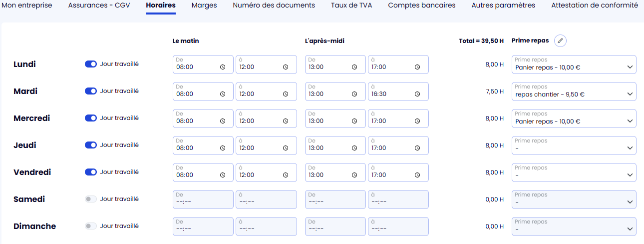
Task: Enable Samedi as a worked day
Action: [x=91, y=199]
